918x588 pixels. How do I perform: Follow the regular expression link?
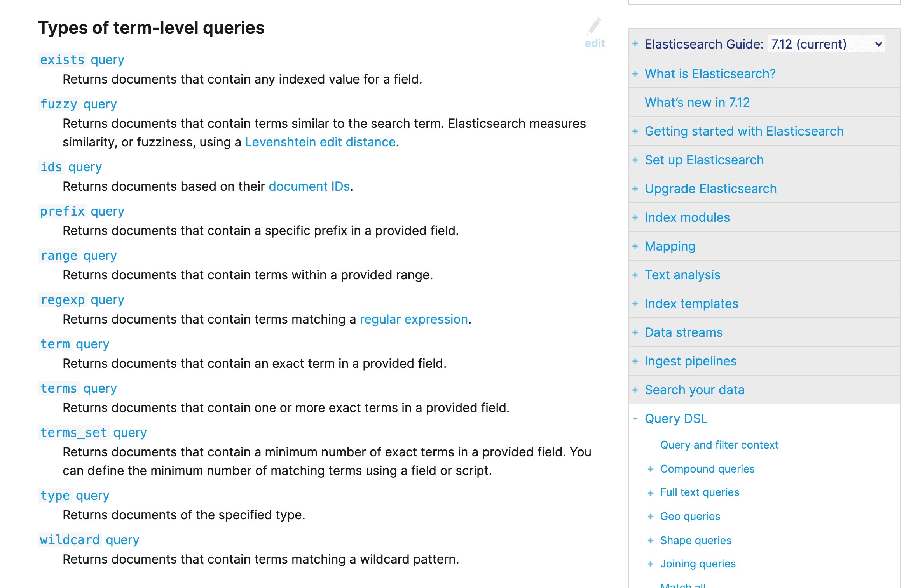pos(414,319)
